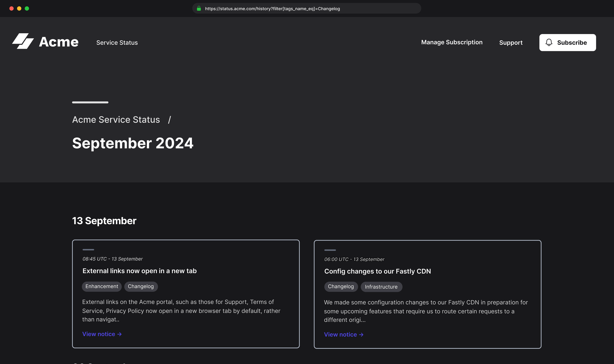Open the Support page
Viewport: 614px width, 364px height.
[x=511, y=42]
